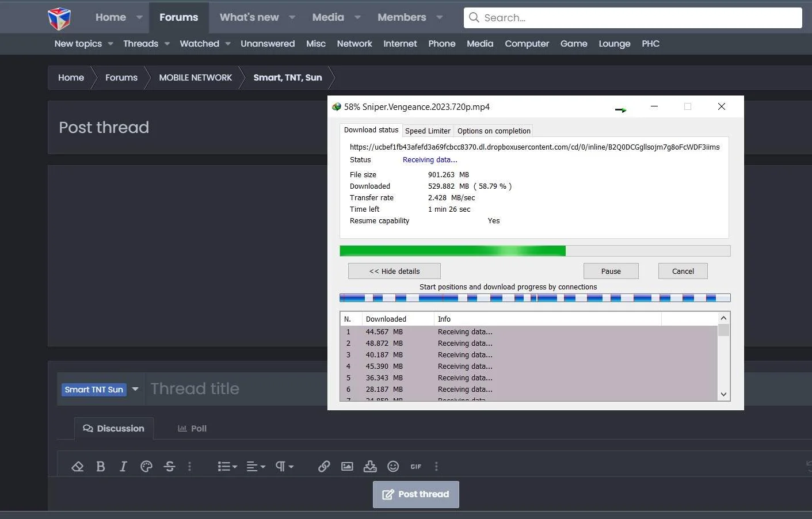
Task: Click the Home breadcrumb
Action: (x=71, y=78)
